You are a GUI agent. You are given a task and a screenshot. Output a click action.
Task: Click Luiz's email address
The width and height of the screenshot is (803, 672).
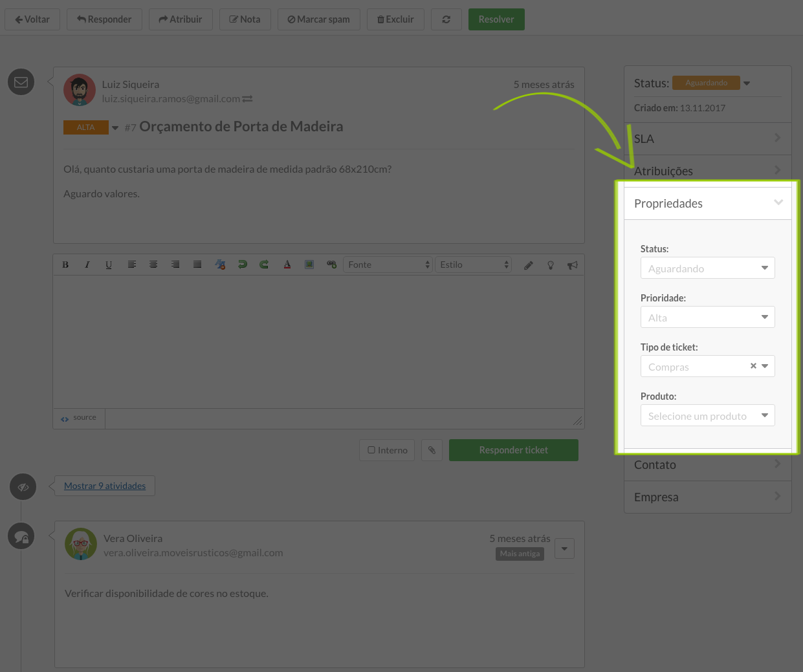[171, 99]
